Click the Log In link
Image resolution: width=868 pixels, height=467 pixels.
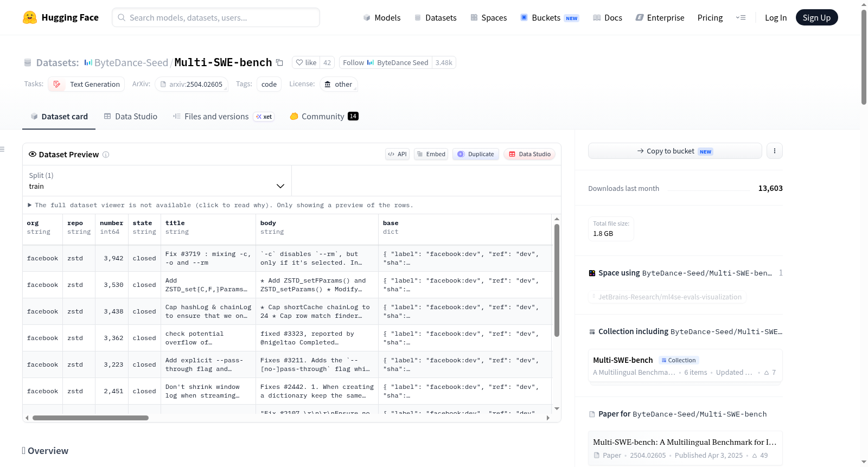click(776, 17)
